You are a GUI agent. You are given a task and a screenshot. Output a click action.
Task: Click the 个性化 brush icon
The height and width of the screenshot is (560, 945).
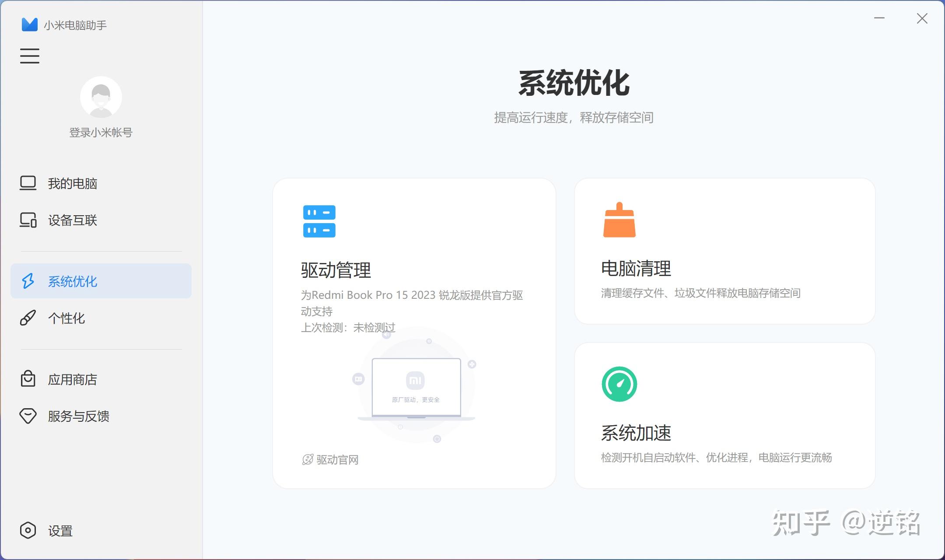(x=28, y=318)
